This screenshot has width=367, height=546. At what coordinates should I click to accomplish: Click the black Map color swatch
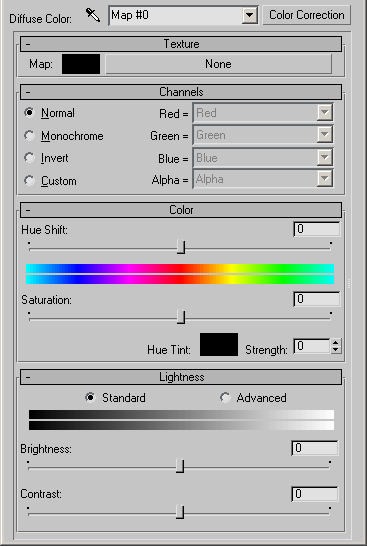(x=81, y=64)
